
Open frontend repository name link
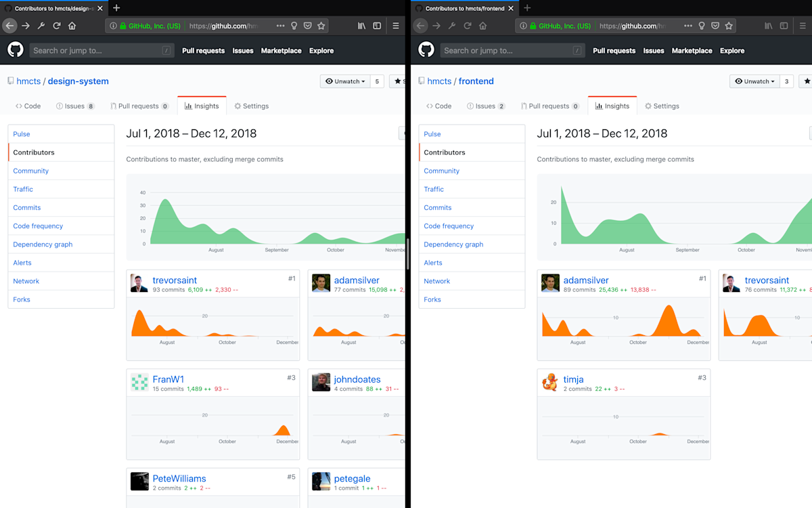[476, 81]
